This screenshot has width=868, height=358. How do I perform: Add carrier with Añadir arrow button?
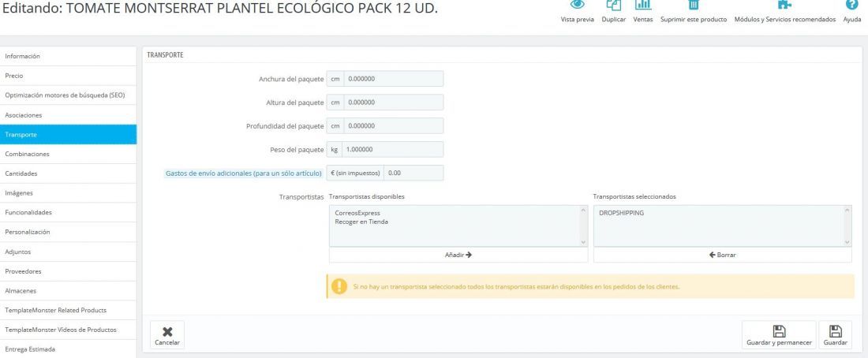pos(458,255)
